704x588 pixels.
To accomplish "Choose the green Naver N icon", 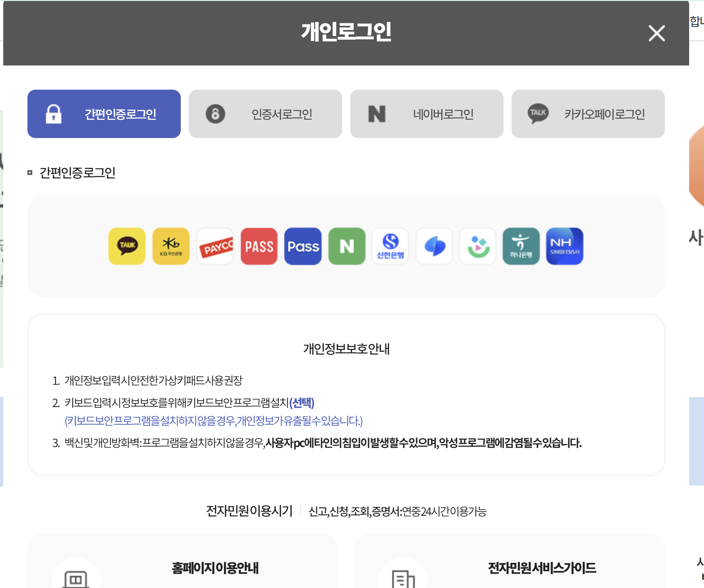I will [x=347, y=246].
